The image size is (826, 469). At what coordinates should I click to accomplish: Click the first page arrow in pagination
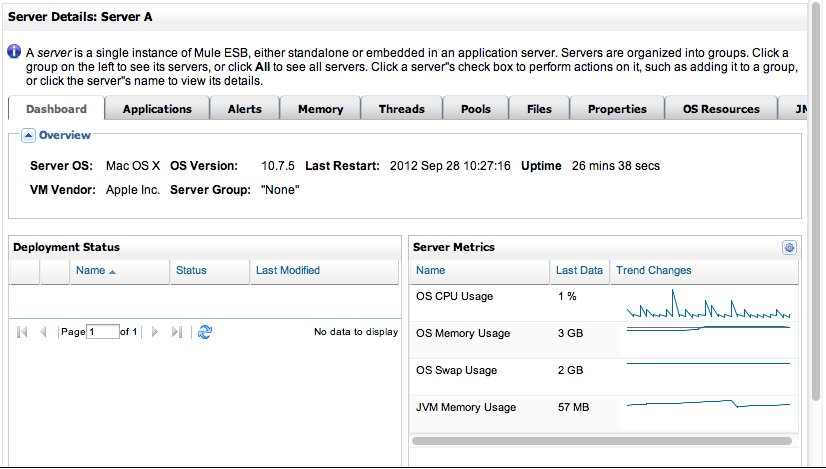pos(22,332)
